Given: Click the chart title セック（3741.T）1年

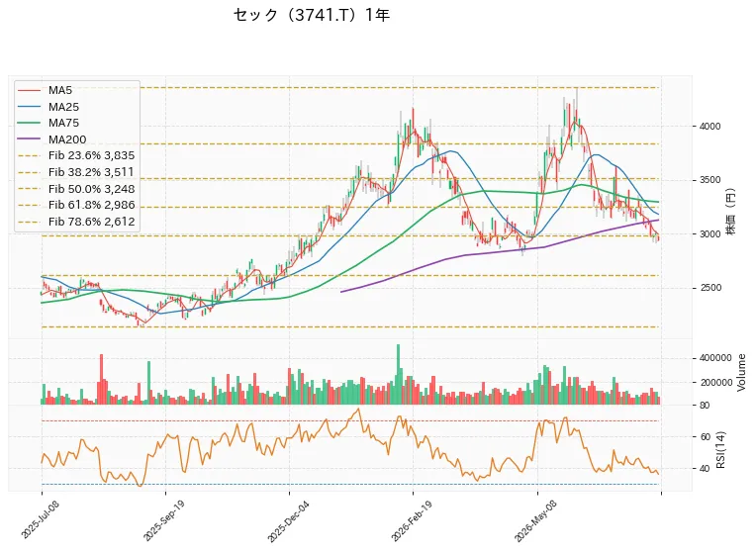Looking at the screenshot, I should 312,15.
